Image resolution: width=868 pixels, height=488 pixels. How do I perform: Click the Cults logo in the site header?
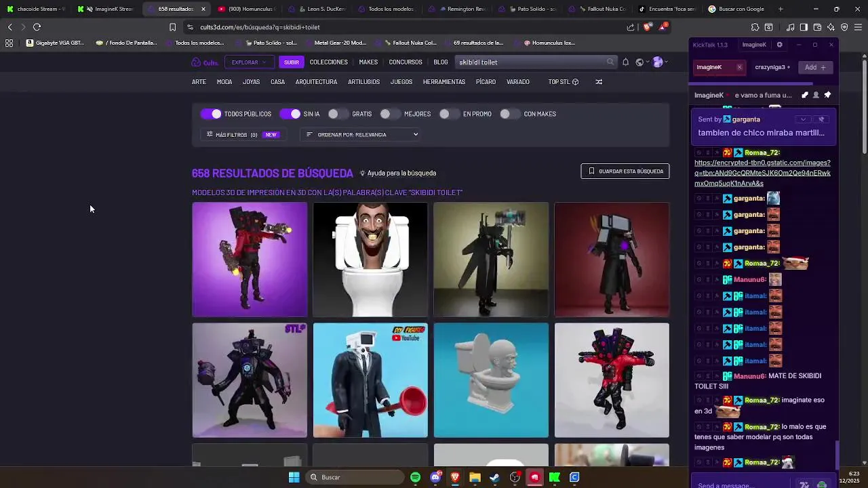click(205, 62)
